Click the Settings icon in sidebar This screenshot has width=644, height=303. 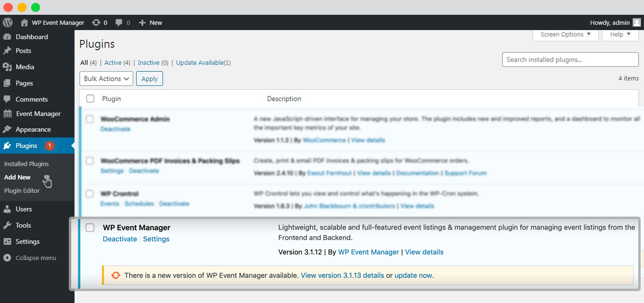pos(7,241)
